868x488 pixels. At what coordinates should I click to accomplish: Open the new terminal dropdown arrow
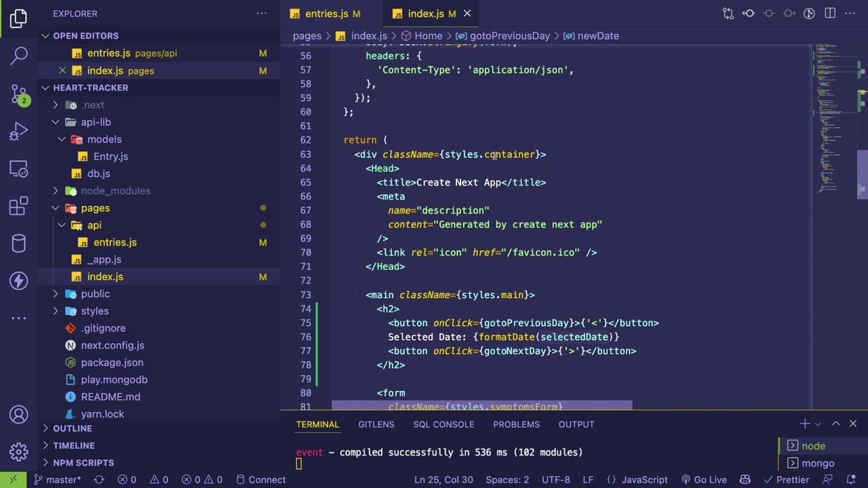(818, 424)
